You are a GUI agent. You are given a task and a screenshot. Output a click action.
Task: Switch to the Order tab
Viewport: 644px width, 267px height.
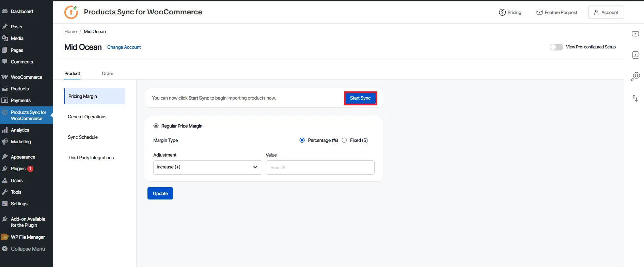point(107,73)
